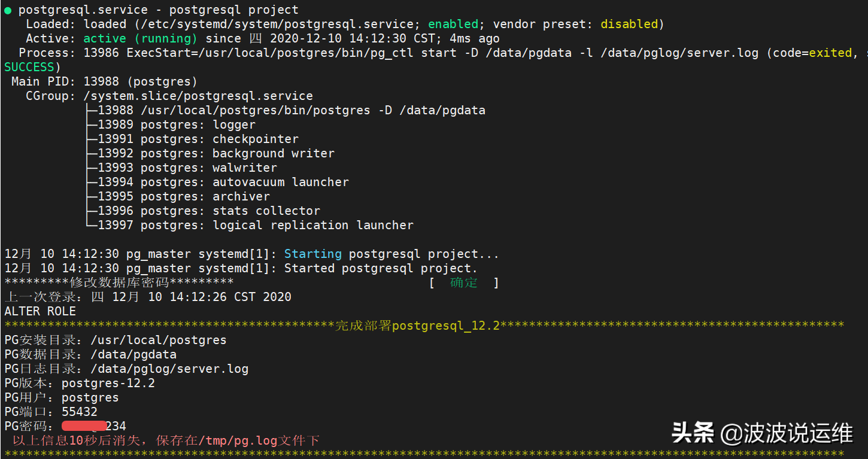This screenshot has width=868, height=459.
Task: Click the port number 55432
Action: pyautogui.click(x=80, y=412)
